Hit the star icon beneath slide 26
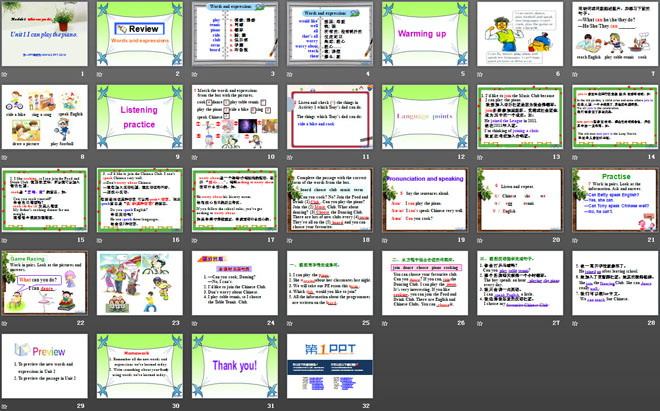 point(385,323)
